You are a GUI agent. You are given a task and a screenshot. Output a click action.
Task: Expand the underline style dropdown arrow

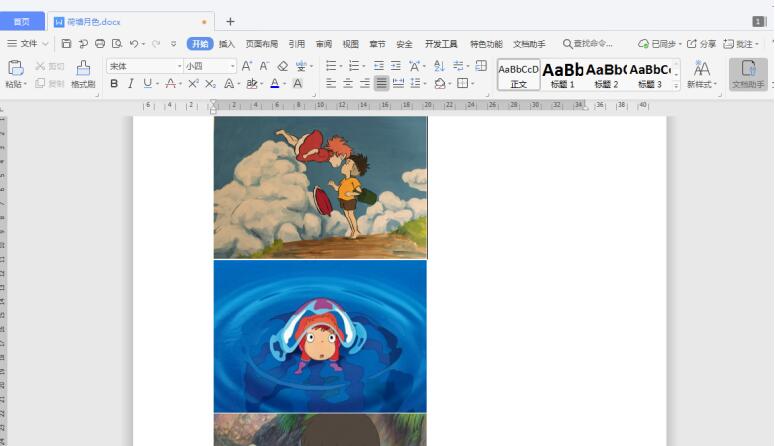[157, 84]
